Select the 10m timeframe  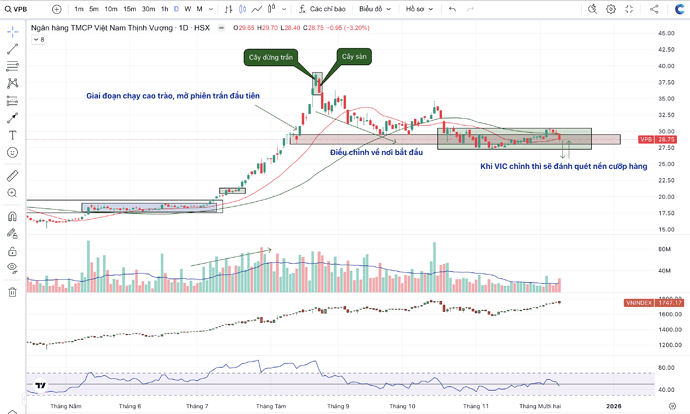pyautogui.click(x=111, y=9)
